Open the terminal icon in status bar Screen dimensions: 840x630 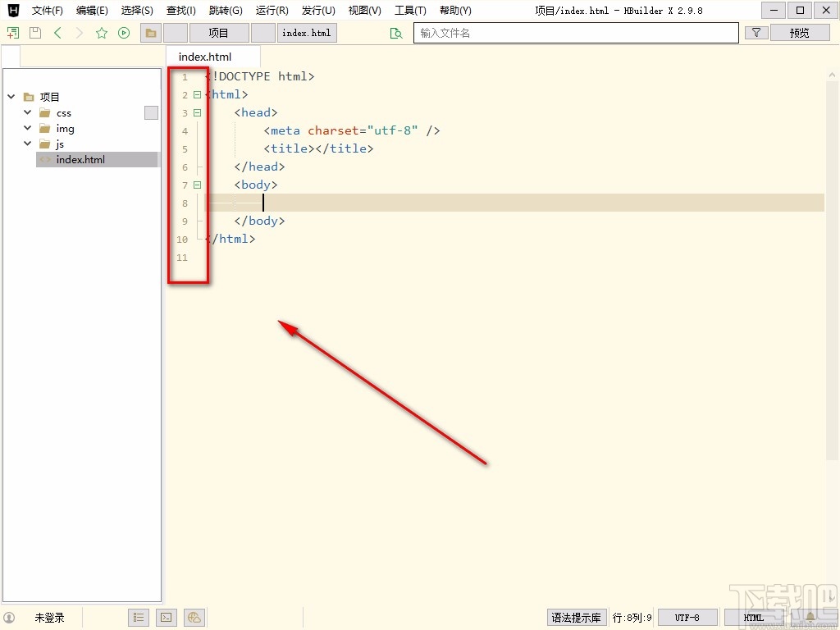click(x=167, y=618)
